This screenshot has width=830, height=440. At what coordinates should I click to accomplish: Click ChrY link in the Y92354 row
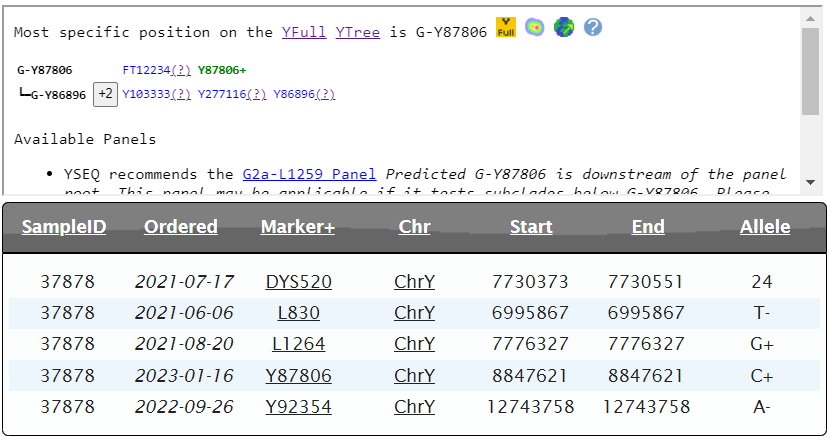click(x=415, y=407)
